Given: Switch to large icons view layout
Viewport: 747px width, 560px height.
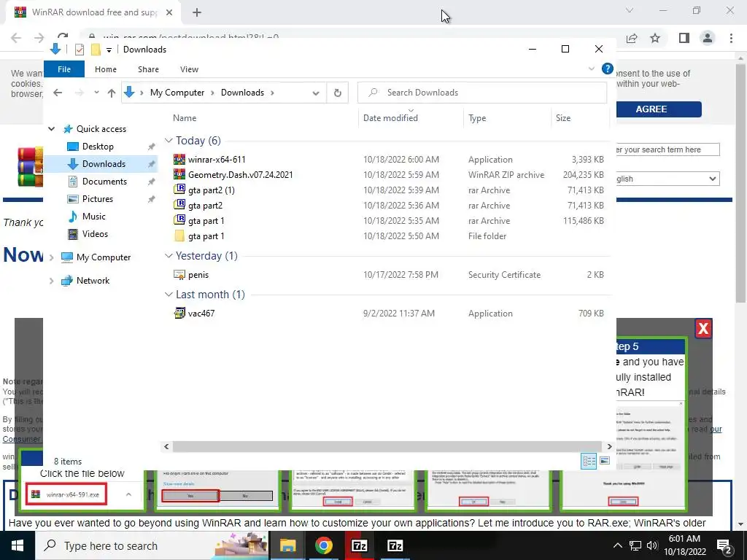Looking at the screenshot, I should [x=605, y=461].
